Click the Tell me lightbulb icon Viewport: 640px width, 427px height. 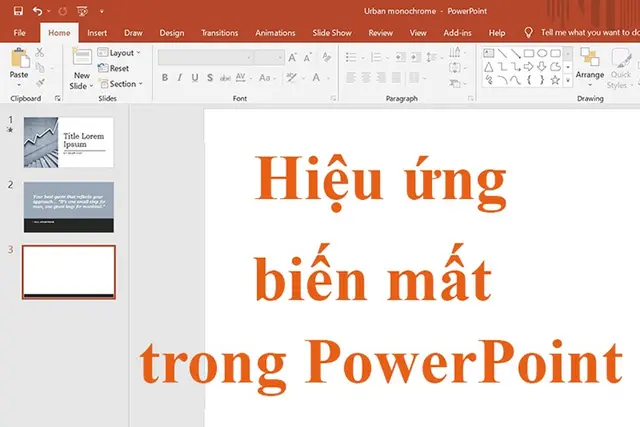tap(528, 33)
